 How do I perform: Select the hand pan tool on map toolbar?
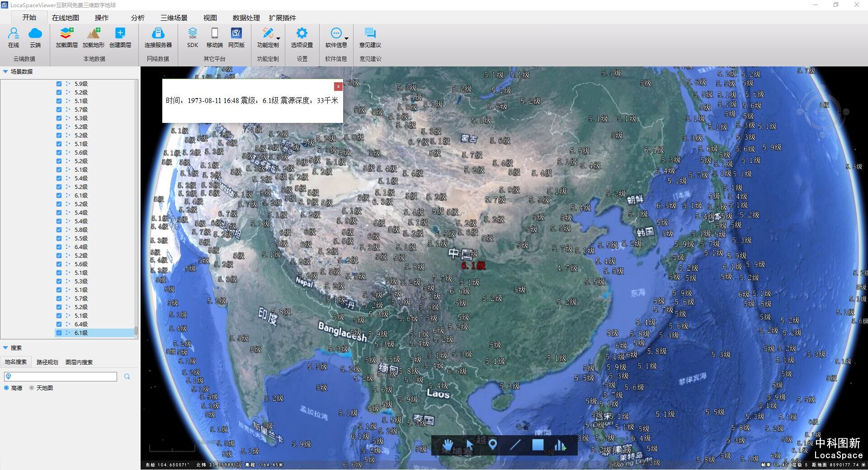448,445
